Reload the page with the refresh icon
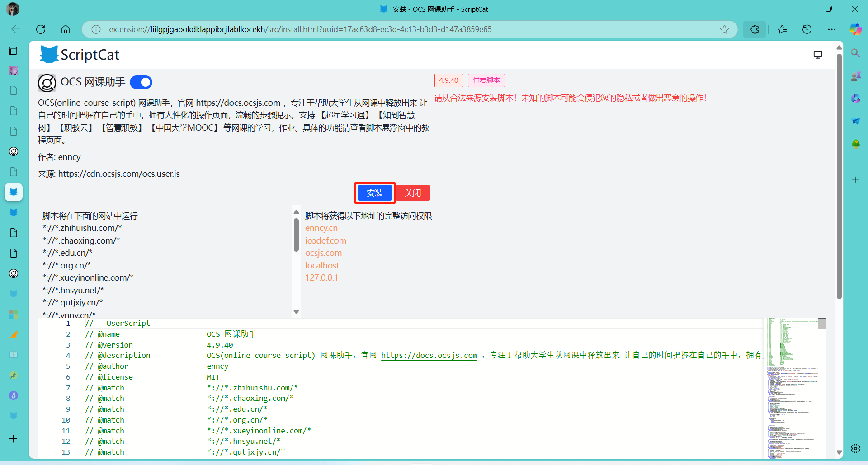868x465 pixels. click(x=41, y=29)
